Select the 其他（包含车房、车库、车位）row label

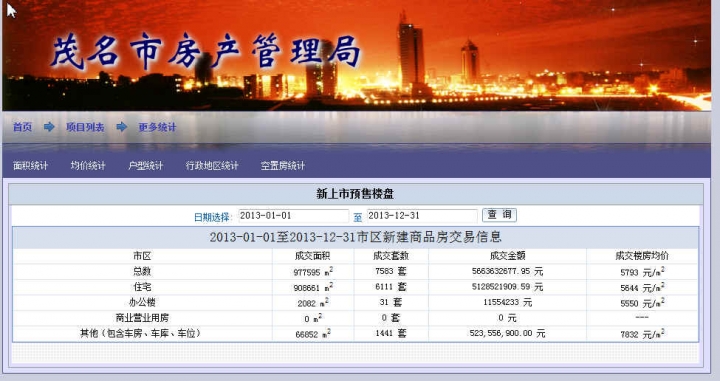(141, 333)
